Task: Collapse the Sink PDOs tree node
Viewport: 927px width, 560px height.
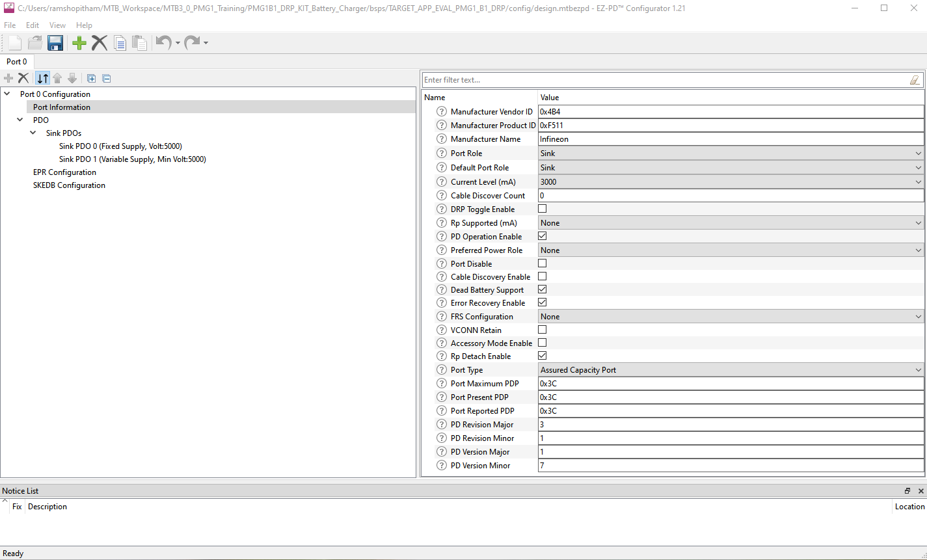Action: pyautogui.click(x=33, y=133)
